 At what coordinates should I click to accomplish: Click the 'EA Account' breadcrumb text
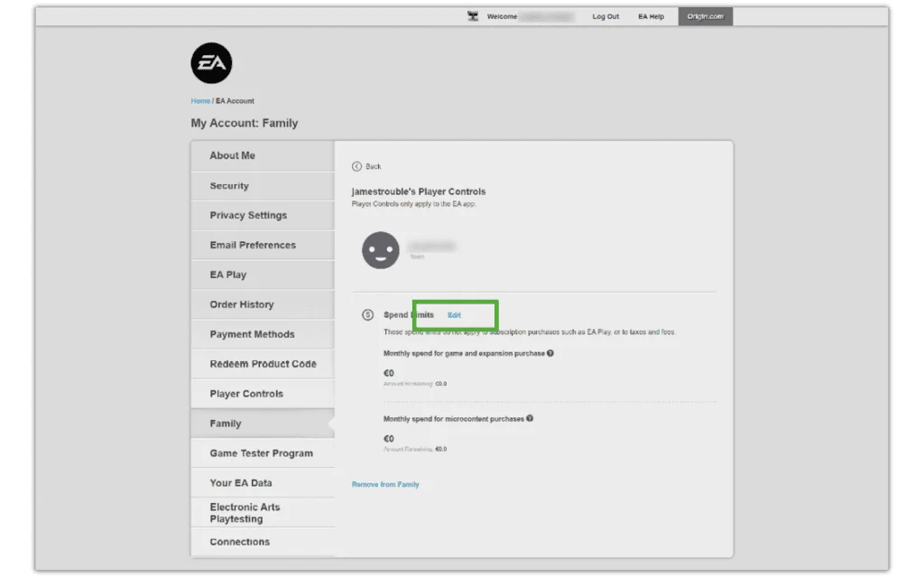236,101
